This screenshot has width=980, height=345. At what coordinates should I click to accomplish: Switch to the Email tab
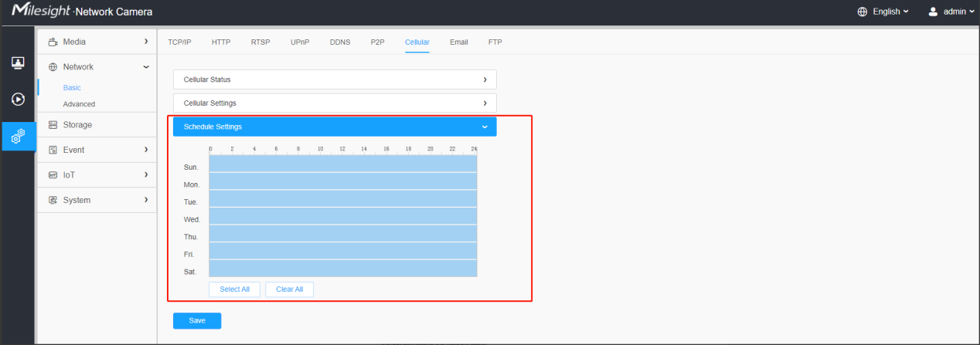click(x=459, y=42)
